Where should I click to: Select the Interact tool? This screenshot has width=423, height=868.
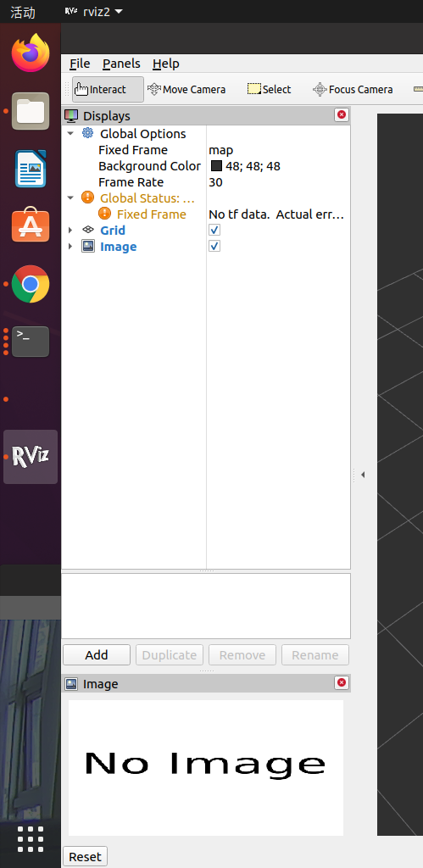coord(108,89)
